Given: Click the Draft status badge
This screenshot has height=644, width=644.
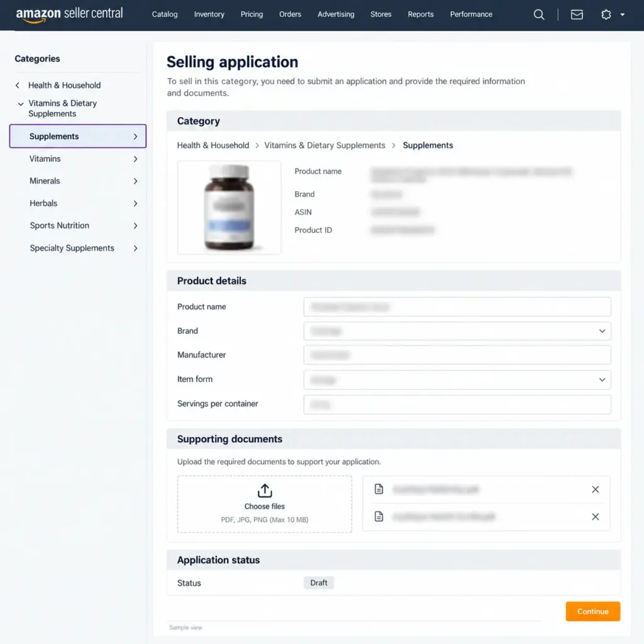Looking at the screenshot, I should point(319,583).
